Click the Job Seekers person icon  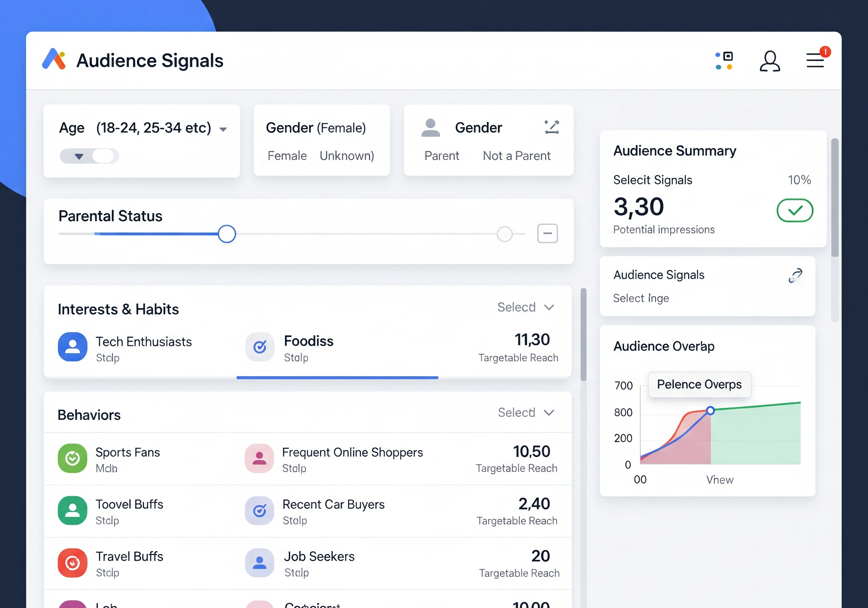coord(259,563)
